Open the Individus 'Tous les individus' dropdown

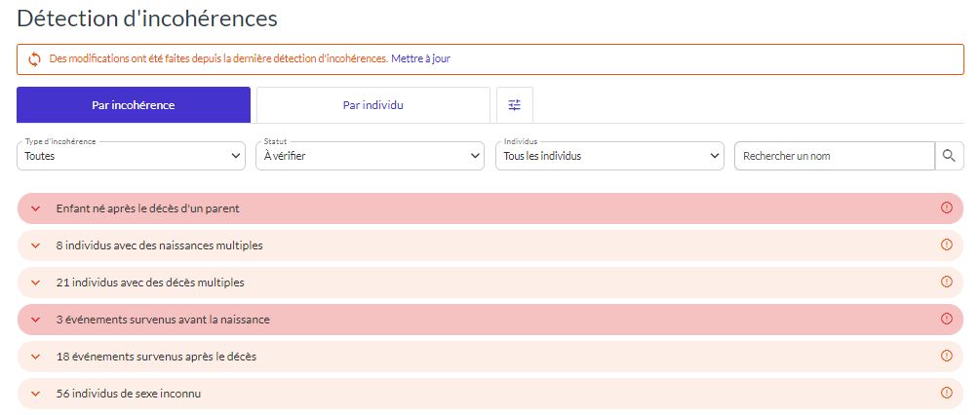point(609,156)
